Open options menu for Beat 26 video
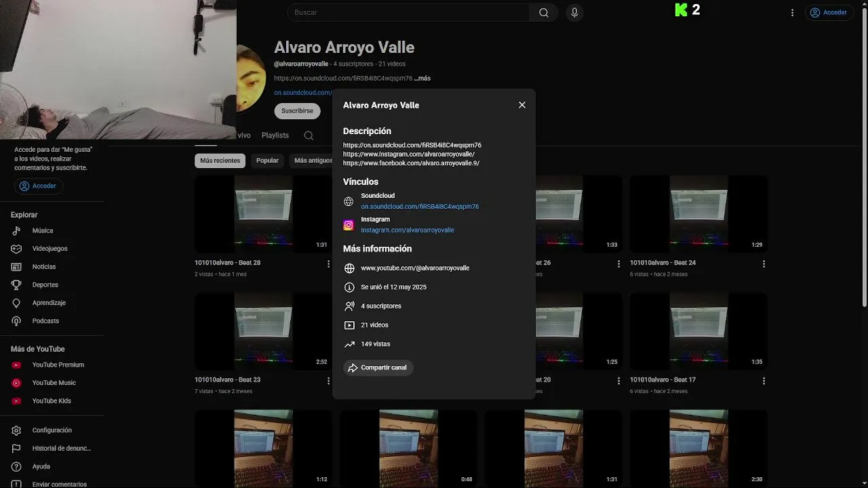The height and width of the screenshot is (488, 868). coord(618,264)
